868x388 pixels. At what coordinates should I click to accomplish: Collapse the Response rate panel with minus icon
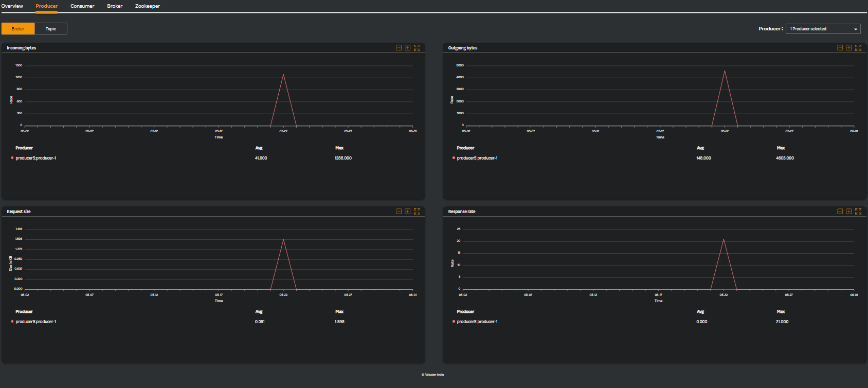(x=840, y=211)
